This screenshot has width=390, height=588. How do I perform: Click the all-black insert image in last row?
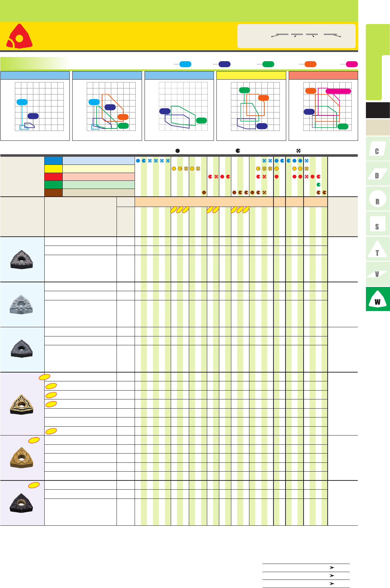pos(22,503)
